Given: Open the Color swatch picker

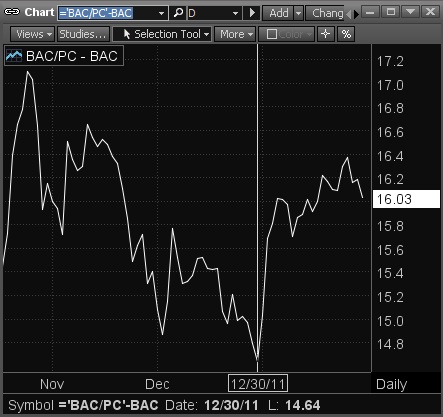Looking at the screenshot, I should 287,34.
